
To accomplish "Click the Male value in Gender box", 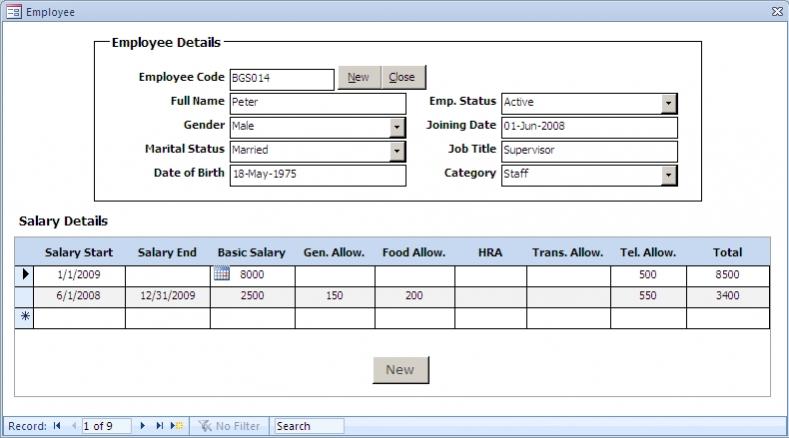I will click(243, 126).
